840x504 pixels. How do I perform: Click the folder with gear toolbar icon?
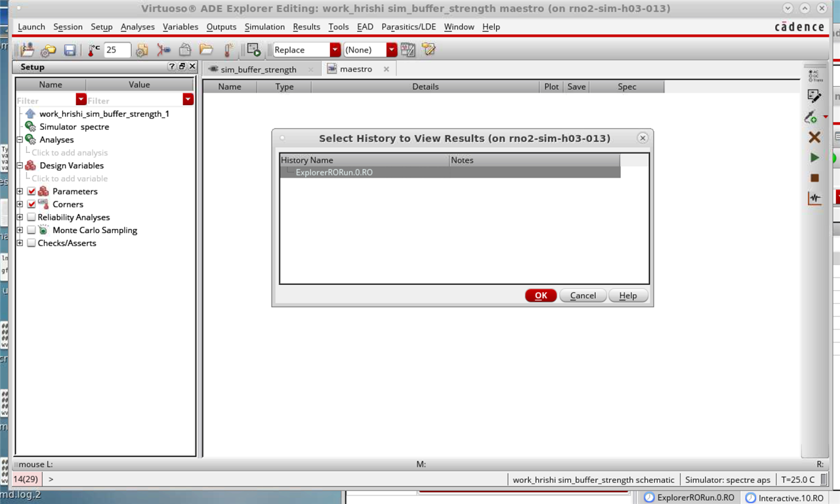(x=49, y=50)
